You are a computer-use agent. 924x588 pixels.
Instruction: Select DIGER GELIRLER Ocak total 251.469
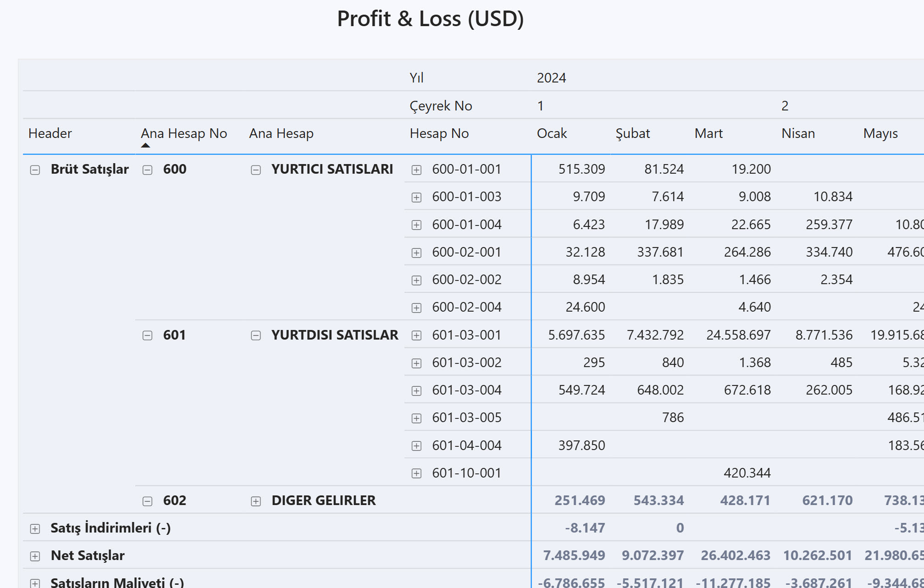580,500
